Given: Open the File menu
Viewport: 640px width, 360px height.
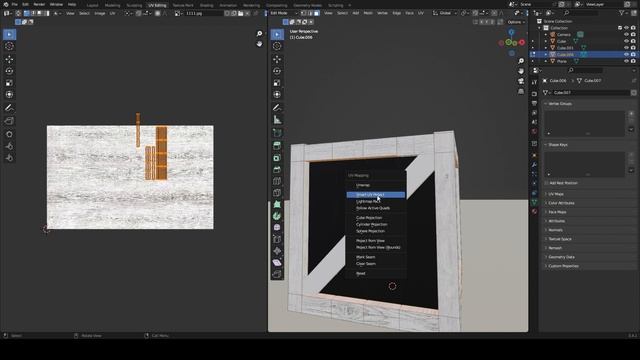Looking at the screenshot, I should pyautogui.click(x=15, y=4).
